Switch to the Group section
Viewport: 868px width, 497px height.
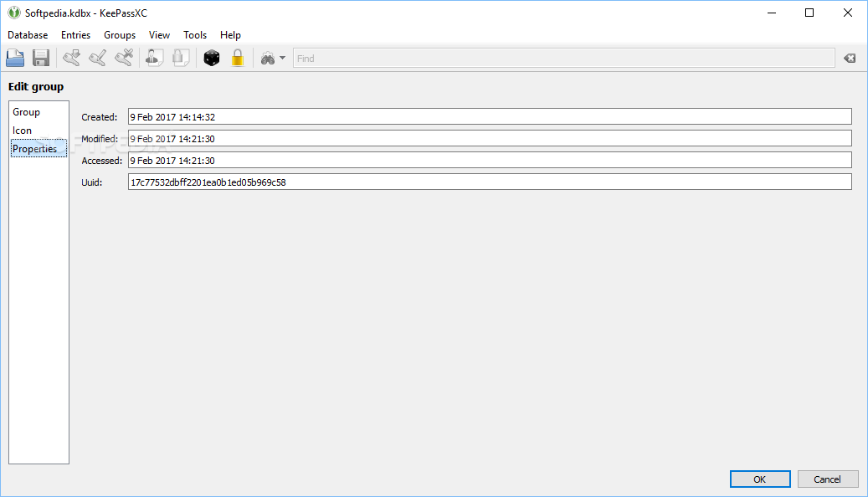click(x=39, y=112)
